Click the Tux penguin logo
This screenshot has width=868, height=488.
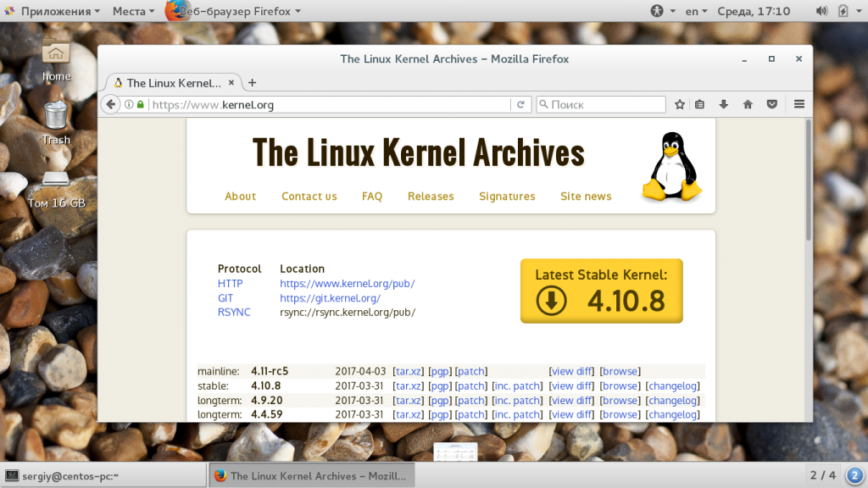tap(671, 166)
